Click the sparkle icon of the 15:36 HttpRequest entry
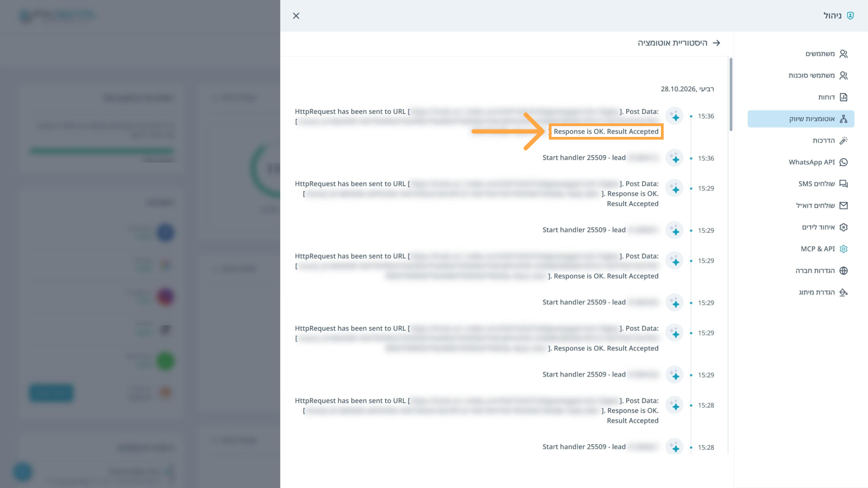Viewport: 868px width, 488px height. (675, 117)
